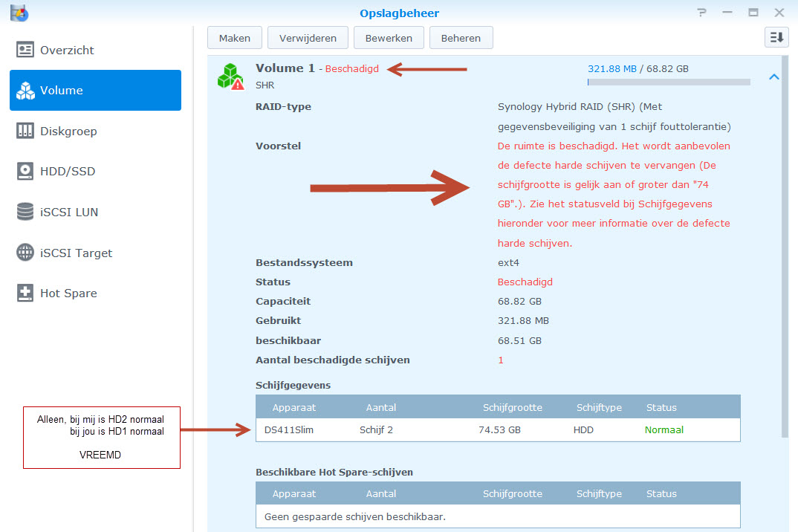The width and height of the screenshot is (798, 532).
Task: Click the Overzicht sidebar icon
Action: [x=25, y=50]
